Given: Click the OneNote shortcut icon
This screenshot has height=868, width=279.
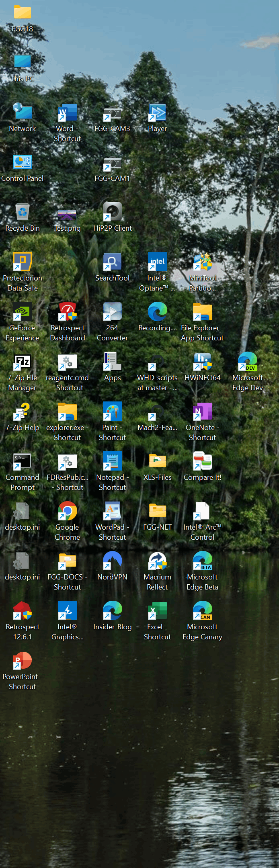Looking at the screenshot, I should point(203,411).
